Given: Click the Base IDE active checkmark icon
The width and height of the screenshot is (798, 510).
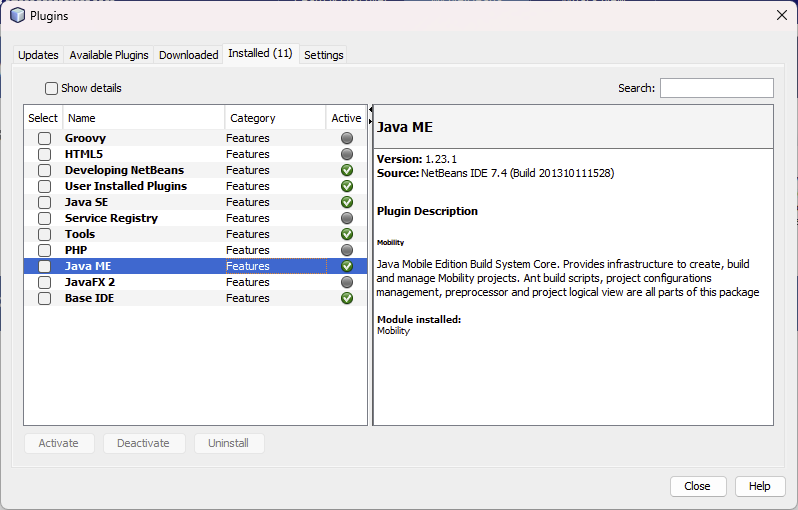Looking at the screenshot, I should [347, 298].
